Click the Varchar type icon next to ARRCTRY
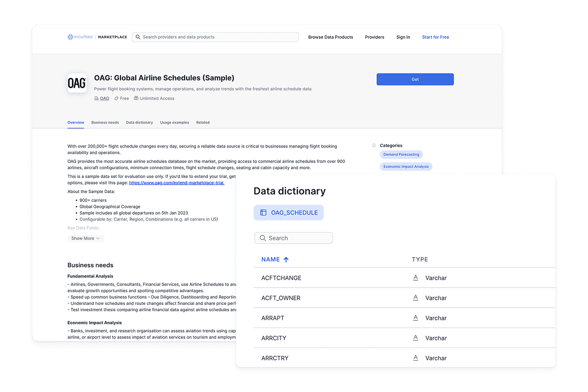The width and height of the screenshot is (588, 392). pyautogui.click(x=415, y=358)
